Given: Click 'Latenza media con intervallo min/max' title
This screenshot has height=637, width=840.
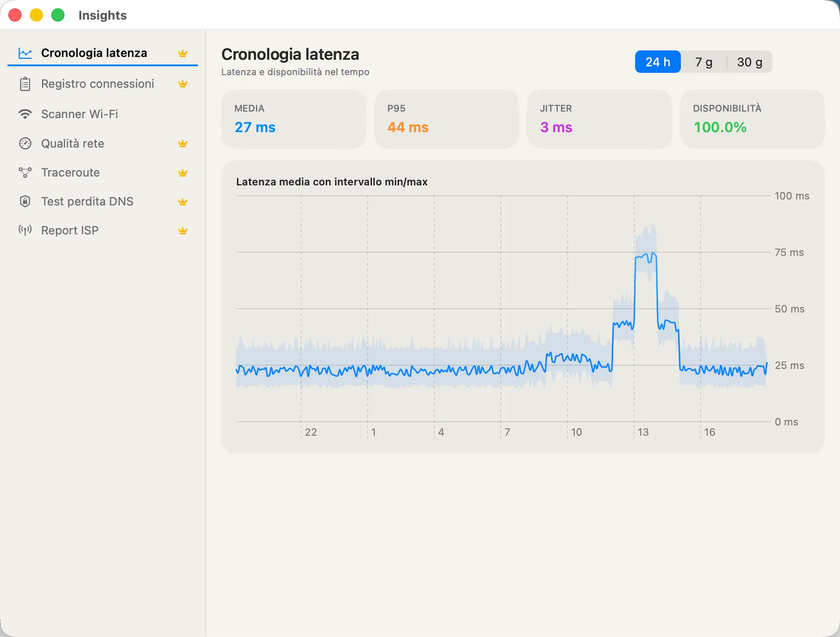Looking at the screenshot, I should click(x=332, y=182).
